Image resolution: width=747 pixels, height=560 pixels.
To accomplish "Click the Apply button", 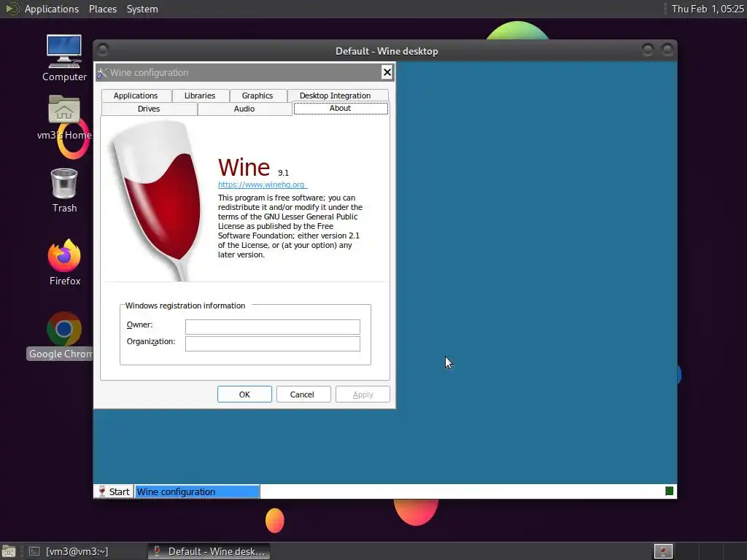I will click(x=363, y=394).
